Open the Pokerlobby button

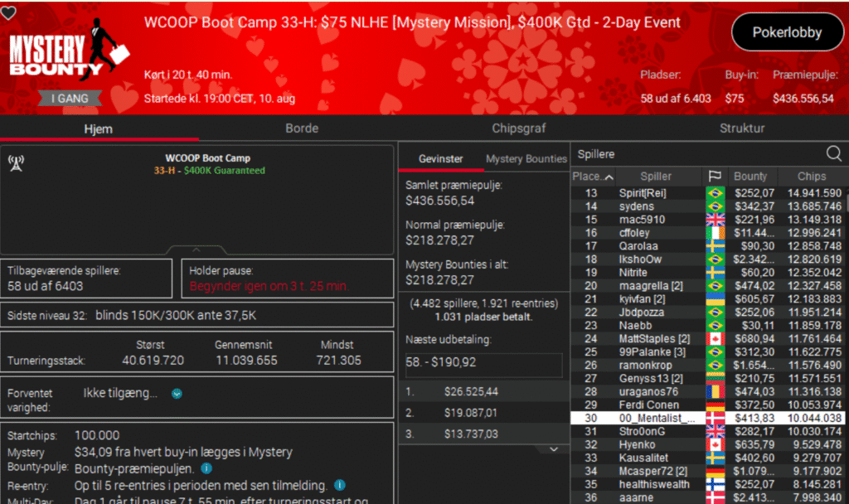point(787,32)
